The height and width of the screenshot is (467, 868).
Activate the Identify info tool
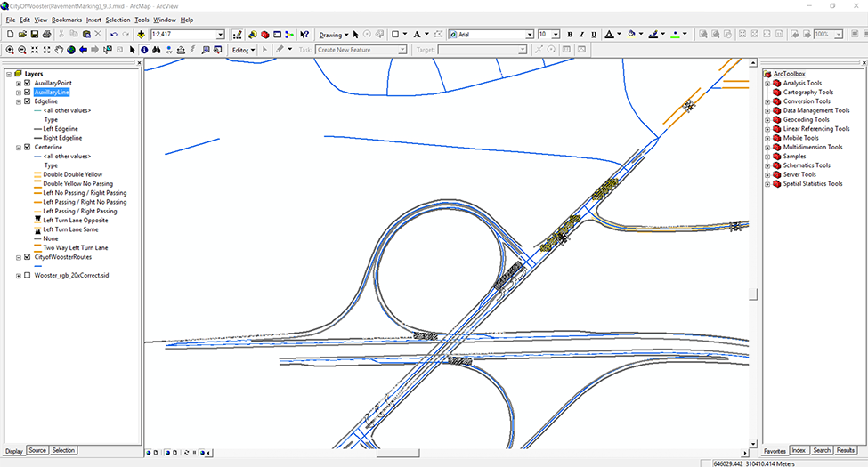tap(144, 50)
